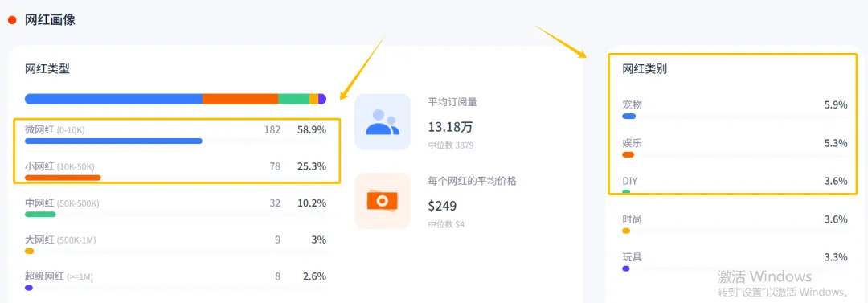Click the $249 average price value

point(442,206)
